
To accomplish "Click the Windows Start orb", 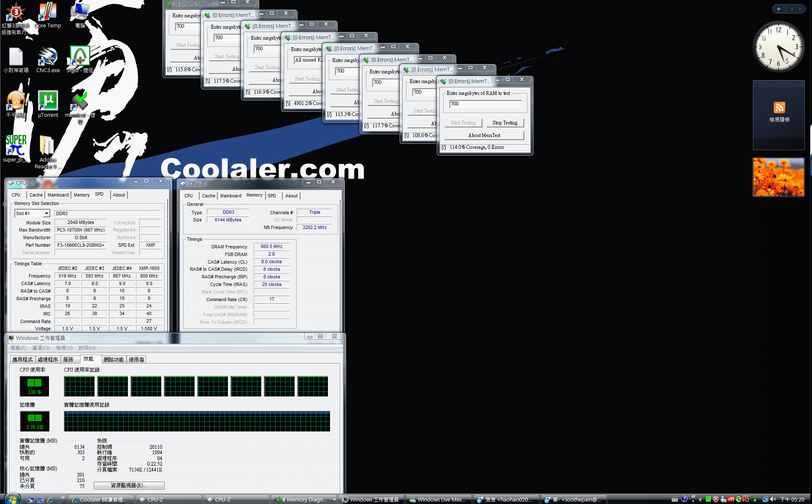I will [12, 499].
